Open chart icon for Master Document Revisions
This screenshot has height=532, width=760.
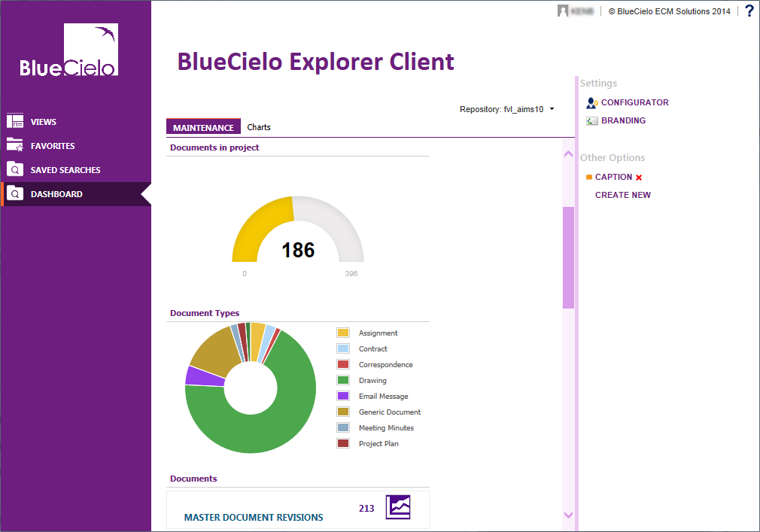point(398,507)
